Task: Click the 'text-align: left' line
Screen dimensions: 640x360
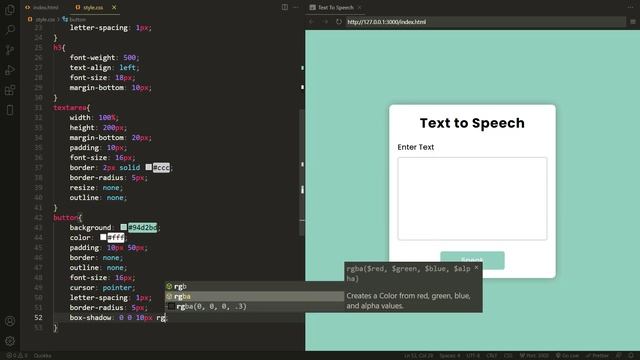Action: click(x=104, y=67)
